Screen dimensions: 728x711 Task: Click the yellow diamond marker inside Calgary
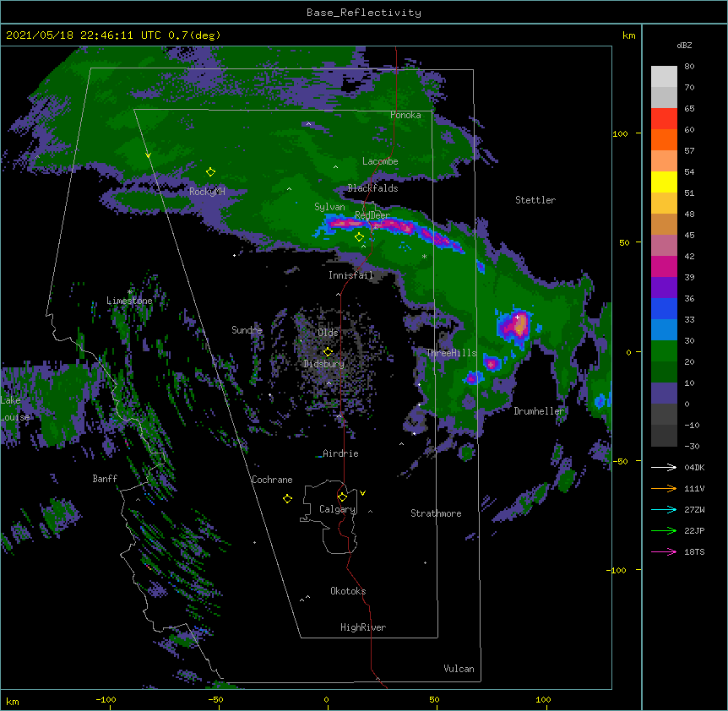click(x=342, y=497)
